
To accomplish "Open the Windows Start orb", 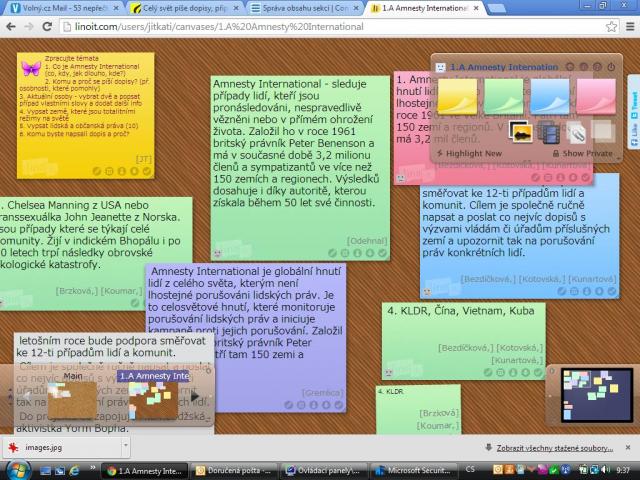I will tap(18, 470).
